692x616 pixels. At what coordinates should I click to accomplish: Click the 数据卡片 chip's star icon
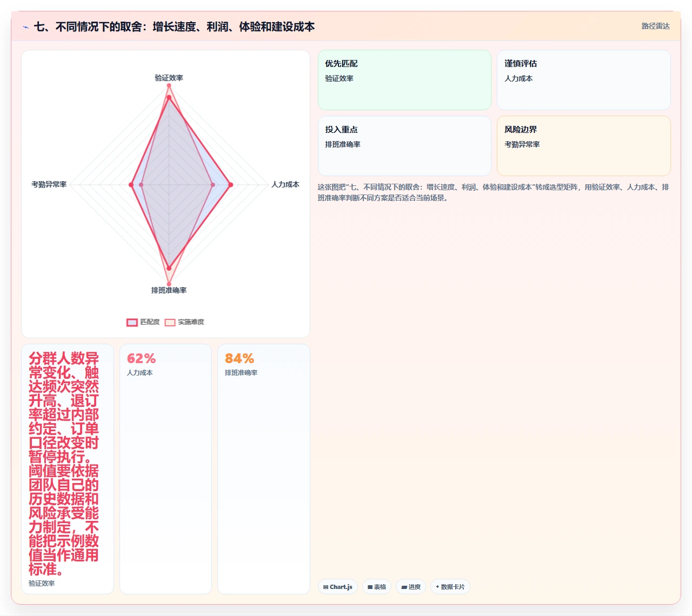(x=437, y=587)
